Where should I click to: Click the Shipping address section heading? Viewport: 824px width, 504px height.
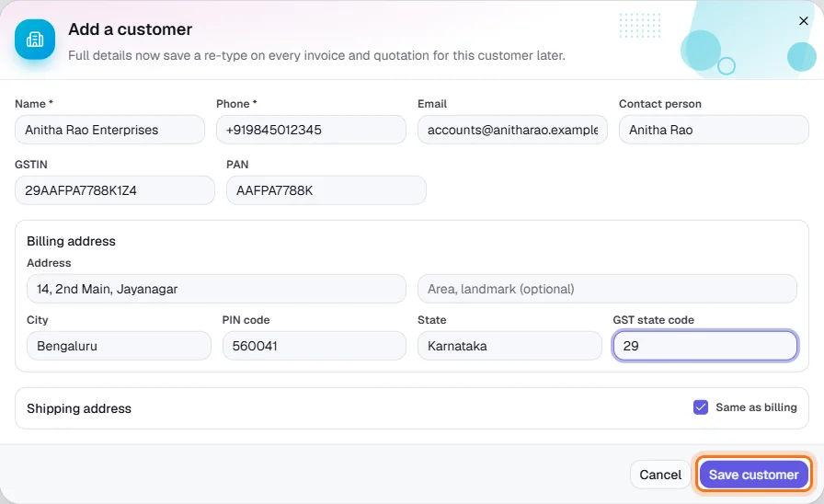pyautogui.click(x=79, y=408)
